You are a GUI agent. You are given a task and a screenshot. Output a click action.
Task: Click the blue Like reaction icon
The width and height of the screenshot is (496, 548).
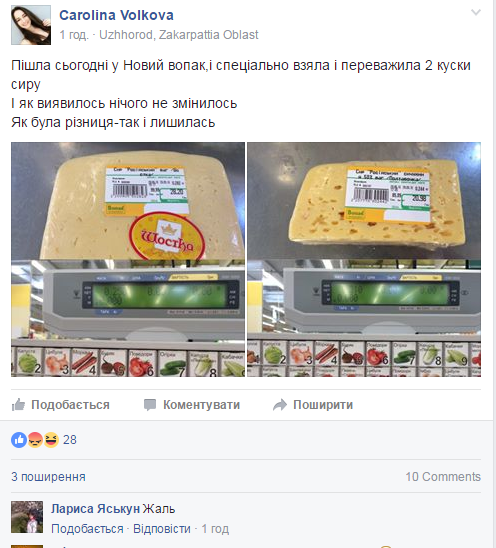coord(19,440)
